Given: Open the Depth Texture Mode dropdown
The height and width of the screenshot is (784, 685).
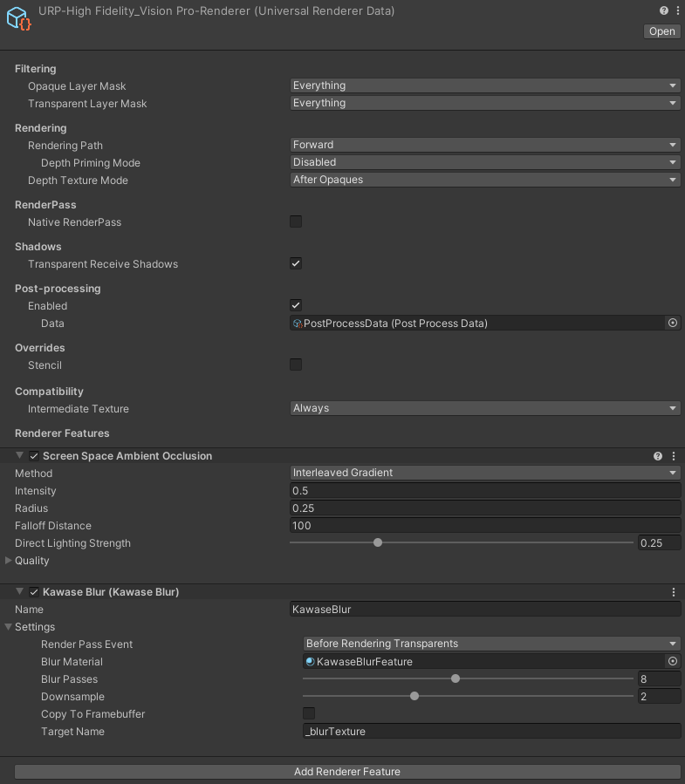Looking at the screenshot, I should (x=485, y=180).
